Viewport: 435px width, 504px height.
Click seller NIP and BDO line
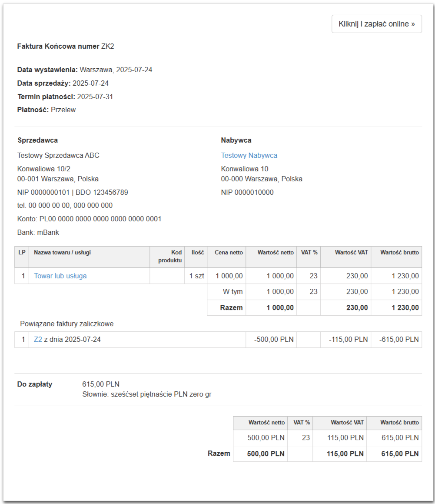pyautogui.click(x=73, y=193)
